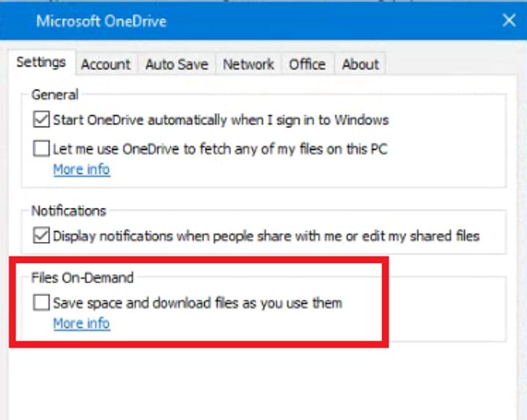Go to the Office tab
The image size is (527, 420).
pyautogui.click(x=308, y=64)
